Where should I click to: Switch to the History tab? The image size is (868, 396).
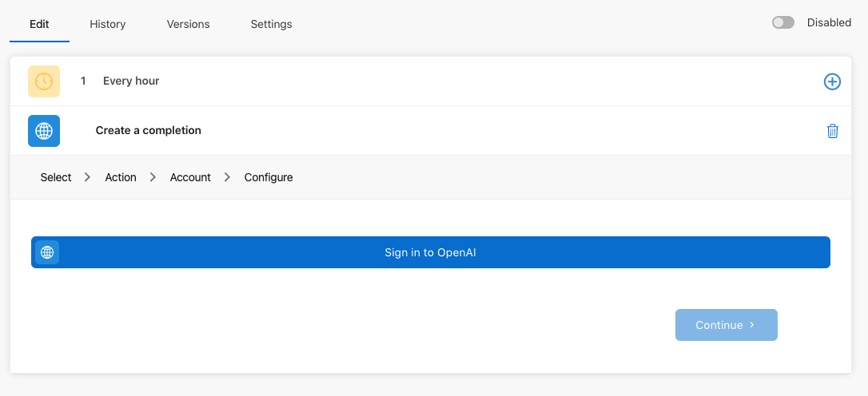coord(107,24)
